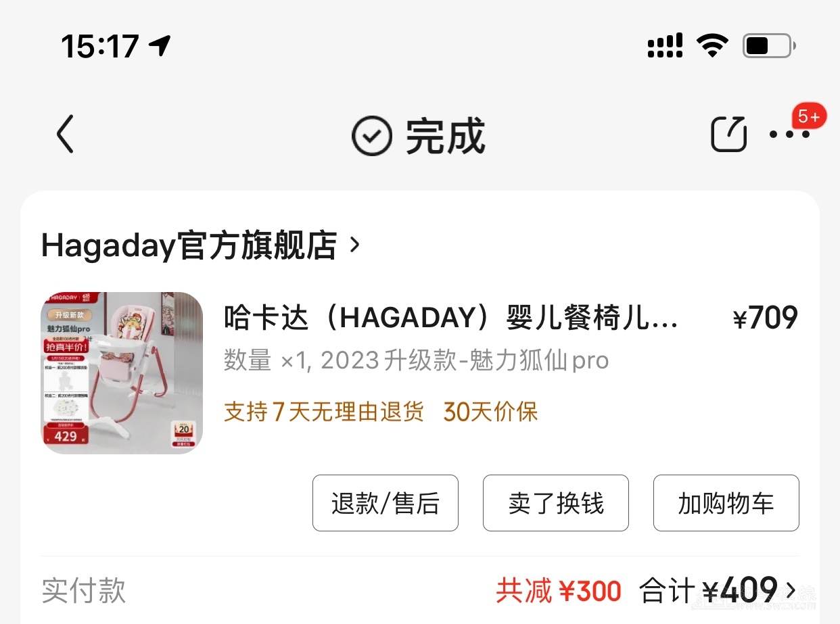
Task: Open the three-dot more menu
Action: coord(789,135)
